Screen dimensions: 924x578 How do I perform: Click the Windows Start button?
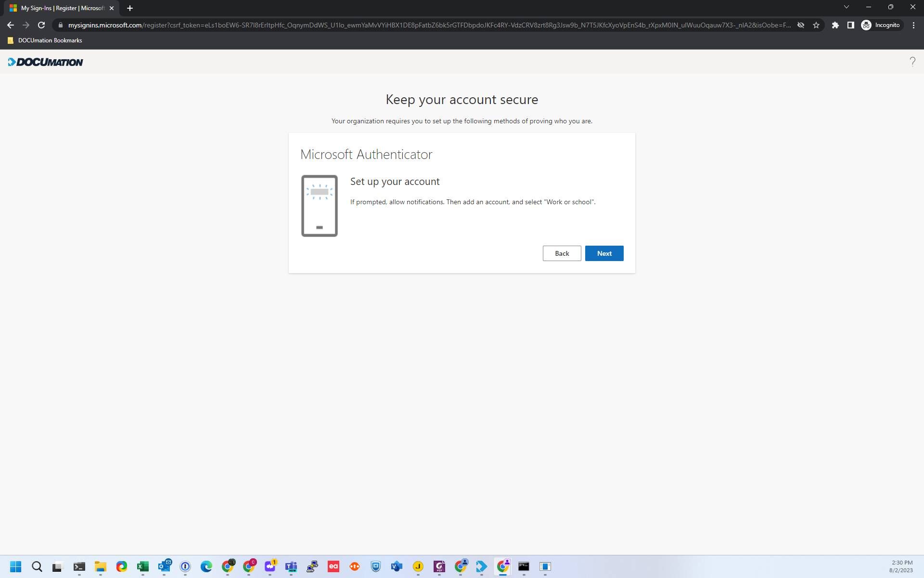tap(16, 566)
